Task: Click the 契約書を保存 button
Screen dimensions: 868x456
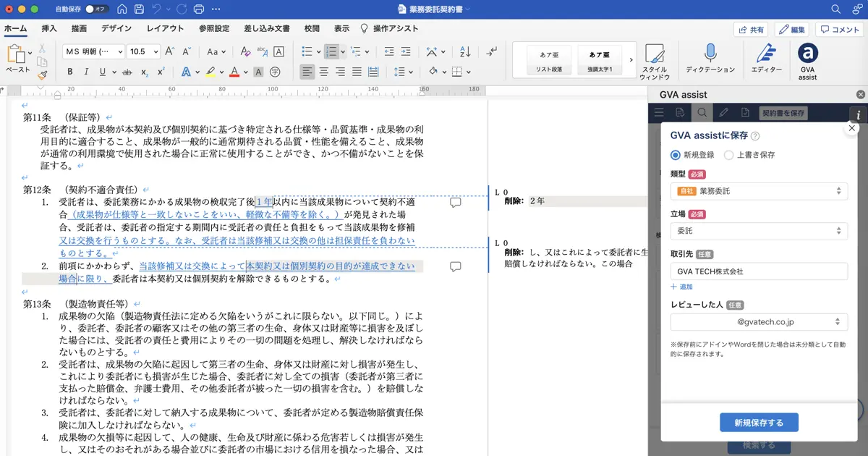Action: (783, 113)
